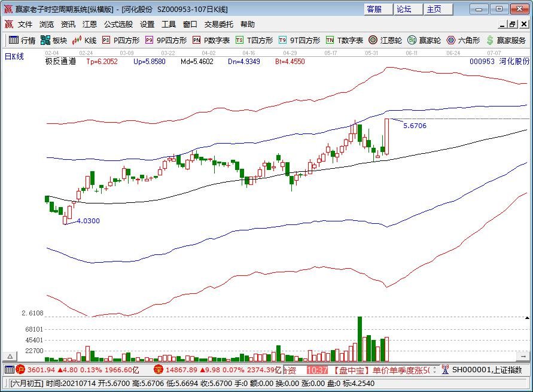Image resolution: width=533 pixels, height=392 pixels.
Task: Open the 设置 menu
Action: coord(147,25)
